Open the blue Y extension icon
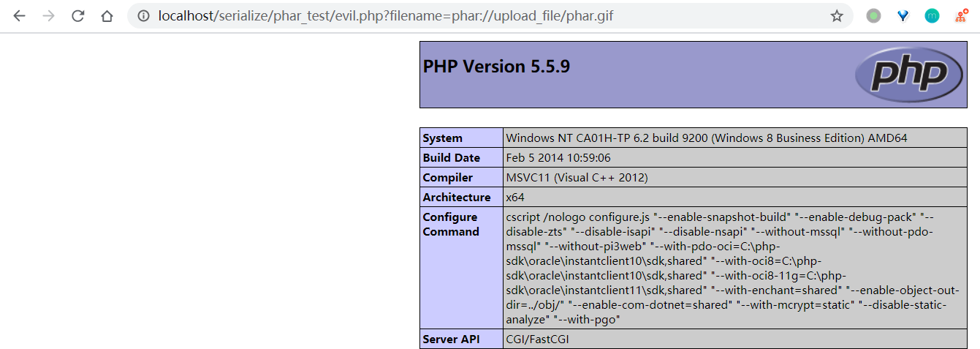The image size is (980, 349). pos(903,16)
